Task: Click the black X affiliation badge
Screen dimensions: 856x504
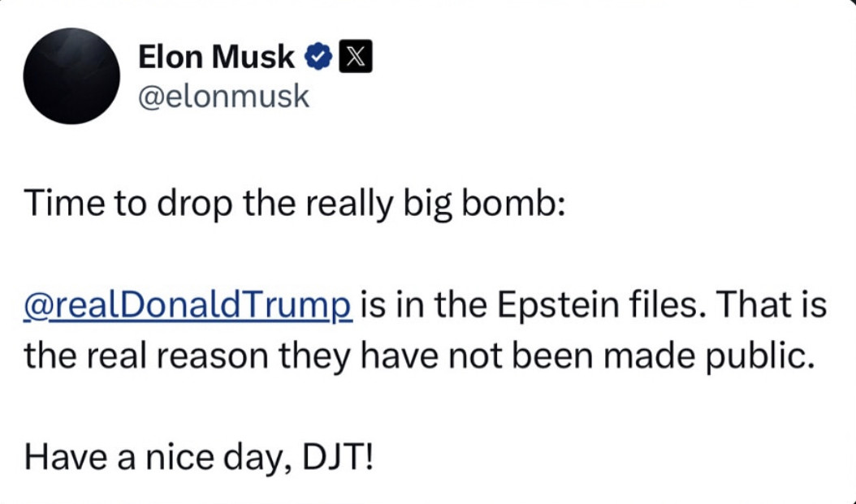Action: pos(354,58)
